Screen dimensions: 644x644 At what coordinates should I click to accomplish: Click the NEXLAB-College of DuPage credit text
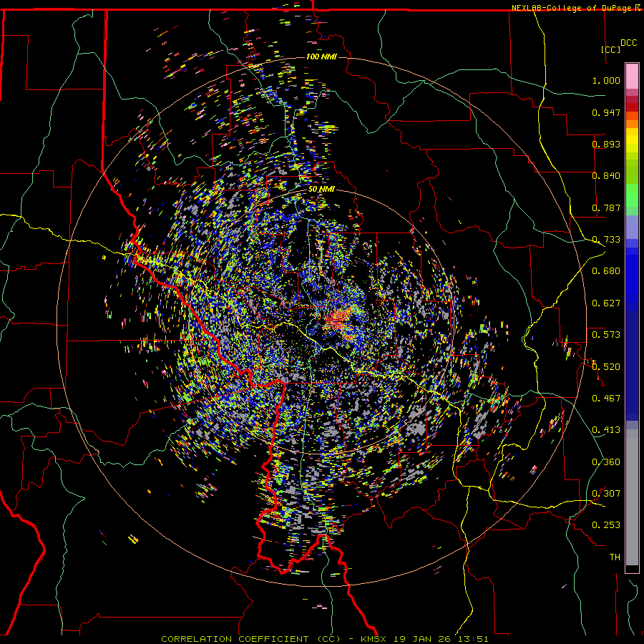[572, 8]
